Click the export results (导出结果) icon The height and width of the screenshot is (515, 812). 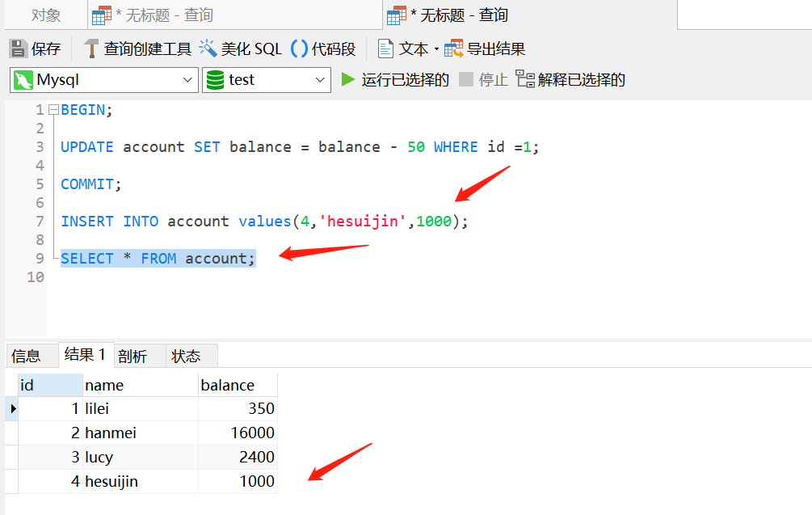453,49
